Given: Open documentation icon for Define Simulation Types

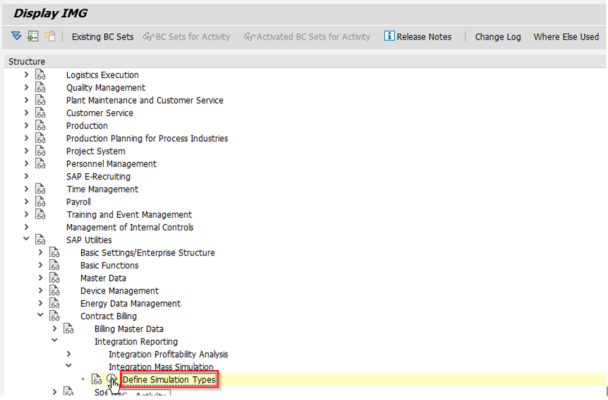Looking at the screenshot, I should (x=96, y=380).
